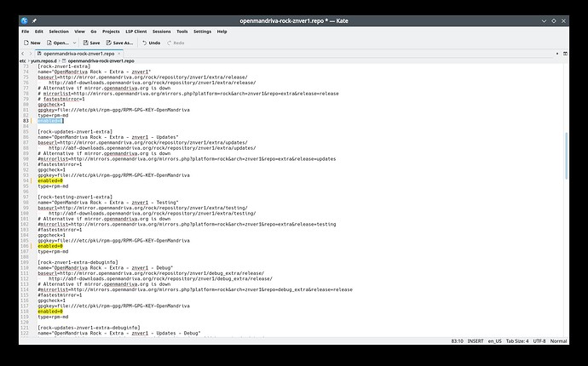This screenshot has height=366, width=588.
Task: Create a new document with the New button
Action: click(x=32, y=43)
